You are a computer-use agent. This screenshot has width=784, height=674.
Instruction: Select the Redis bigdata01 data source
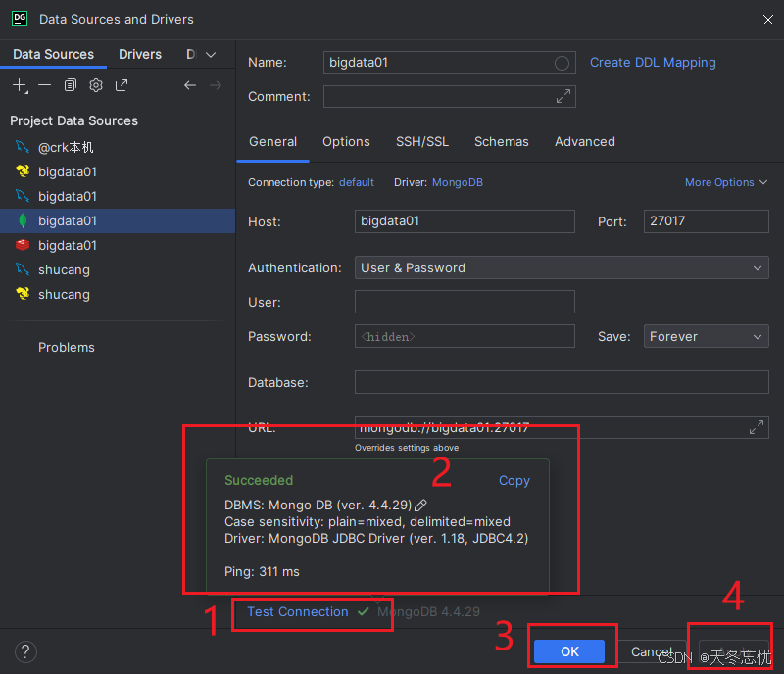click(x=67, y=245)
